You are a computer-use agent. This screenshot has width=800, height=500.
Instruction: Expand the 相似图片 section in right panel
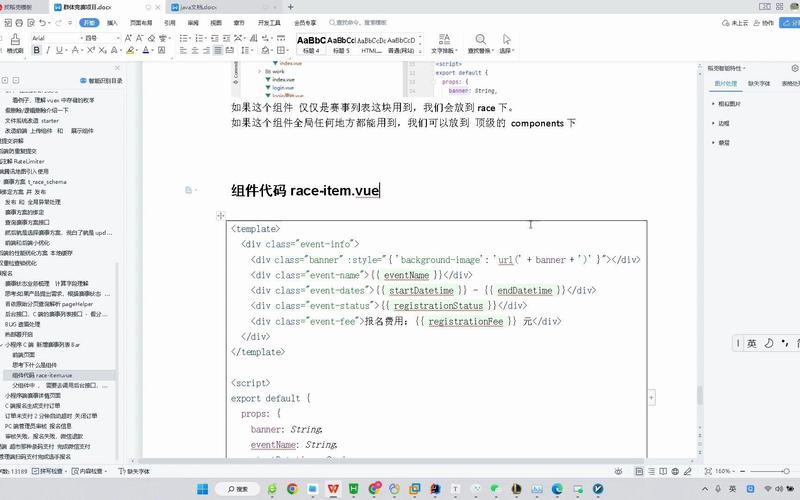pos(727,104)
